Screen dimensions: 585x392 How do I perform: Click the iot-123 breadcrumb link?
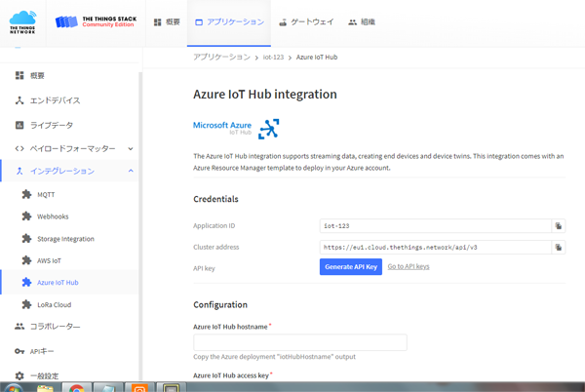click(273, 58)
